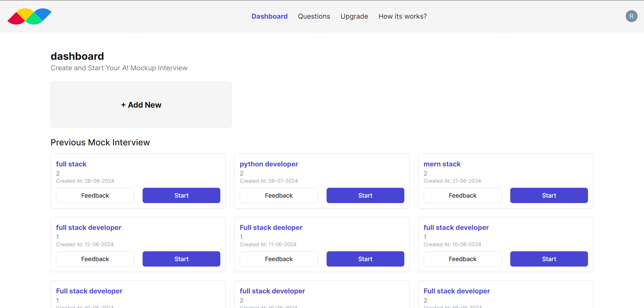The image size is (644, 308).
Task: Open How its works? page
Action: coord(403,16)
